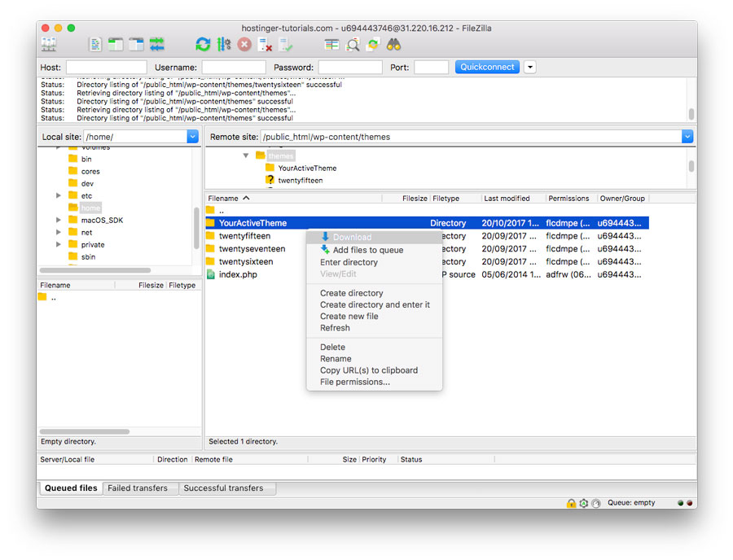Choose Copy URL(s) to clipboard
The height and width of the screenshot is (560, 733).
(374, 370)
